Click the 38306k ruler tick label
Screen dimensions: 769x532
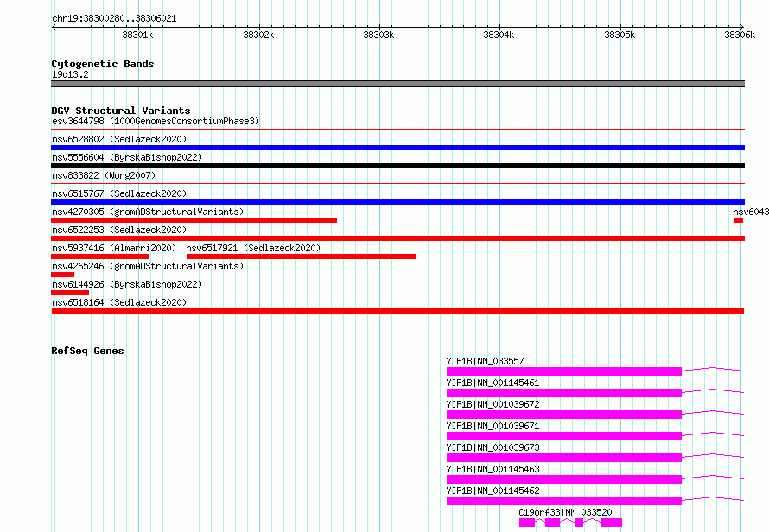pos(740,35)
